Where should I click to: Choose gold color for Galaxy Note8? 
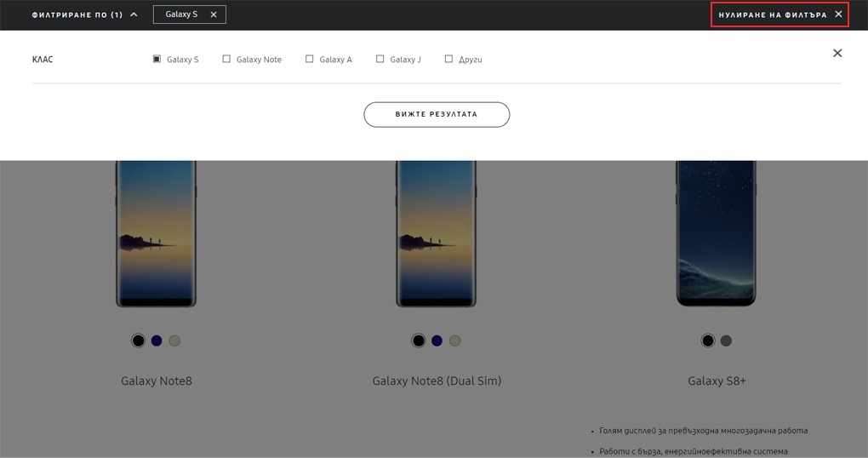[x=175, y=341]
